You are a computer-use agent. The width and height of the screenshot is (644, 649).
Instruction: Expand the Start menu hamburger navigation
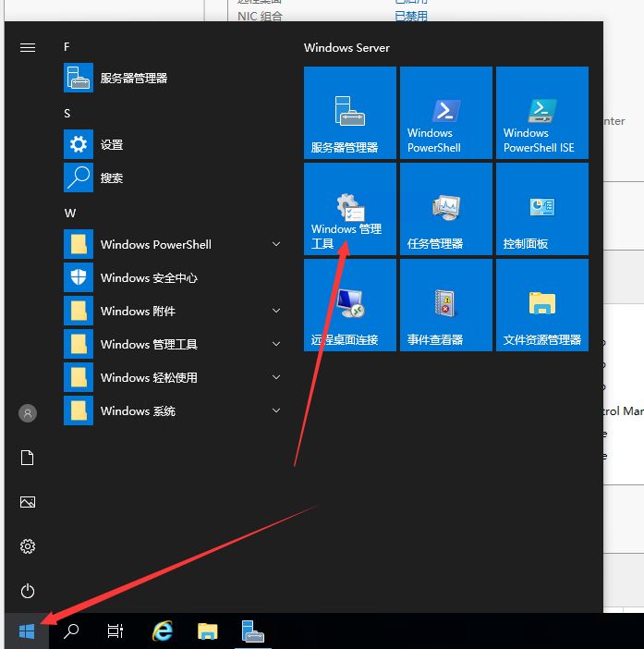tap(28, 47)
